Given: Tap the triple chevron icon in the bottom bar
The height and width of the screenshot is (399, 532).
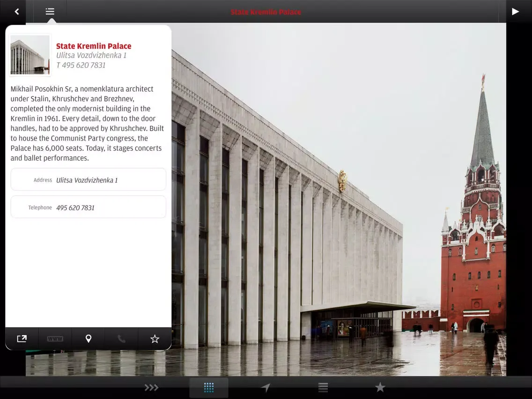Looking at the screenshot, I should click(151, 387).
